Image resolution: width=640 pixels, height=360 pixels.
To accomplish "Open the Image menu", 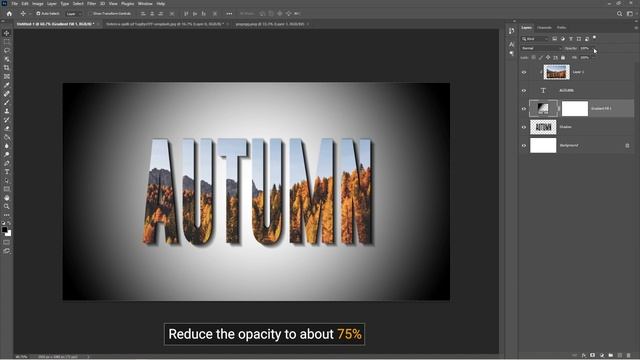I will click(x=38, y=4).
